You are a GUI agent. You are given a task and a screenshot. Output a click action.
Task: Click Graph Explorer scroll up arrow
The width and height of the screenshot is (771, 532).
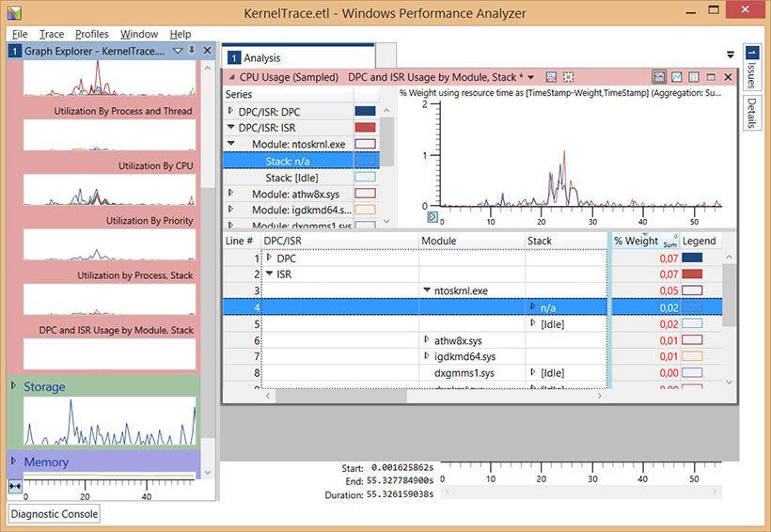click(x=208, y=68)
